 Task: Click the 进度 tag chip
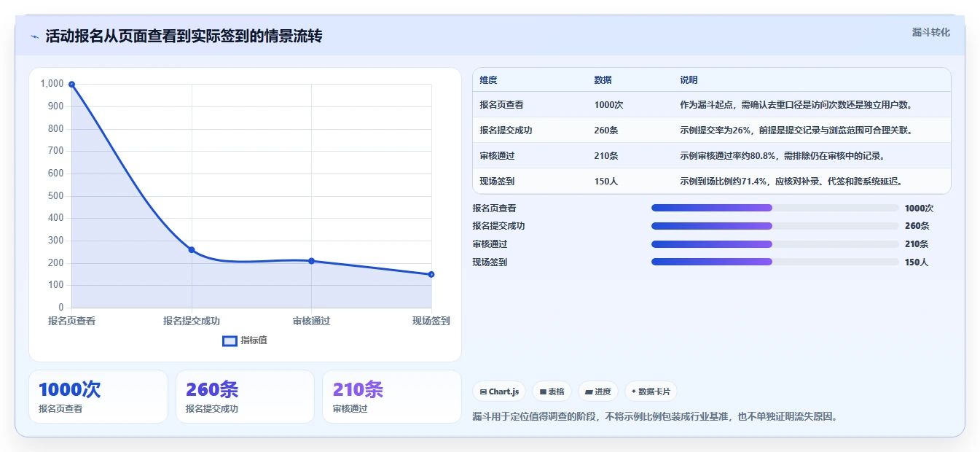(598, 391)
